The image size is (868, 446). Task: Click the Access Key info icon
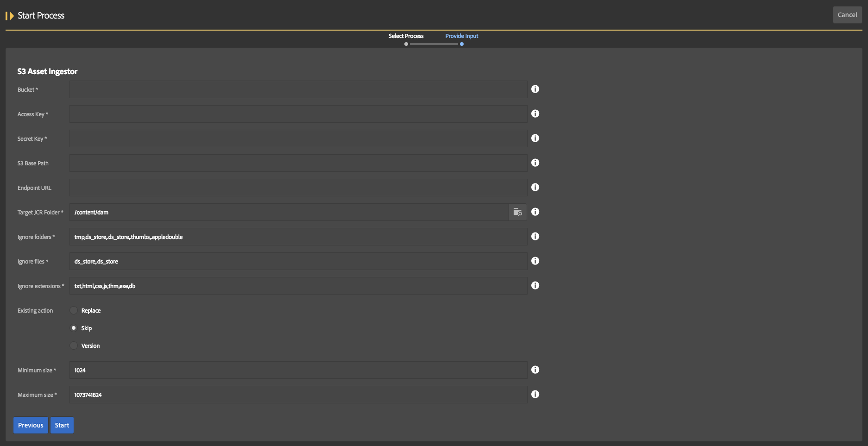[535, 113]
